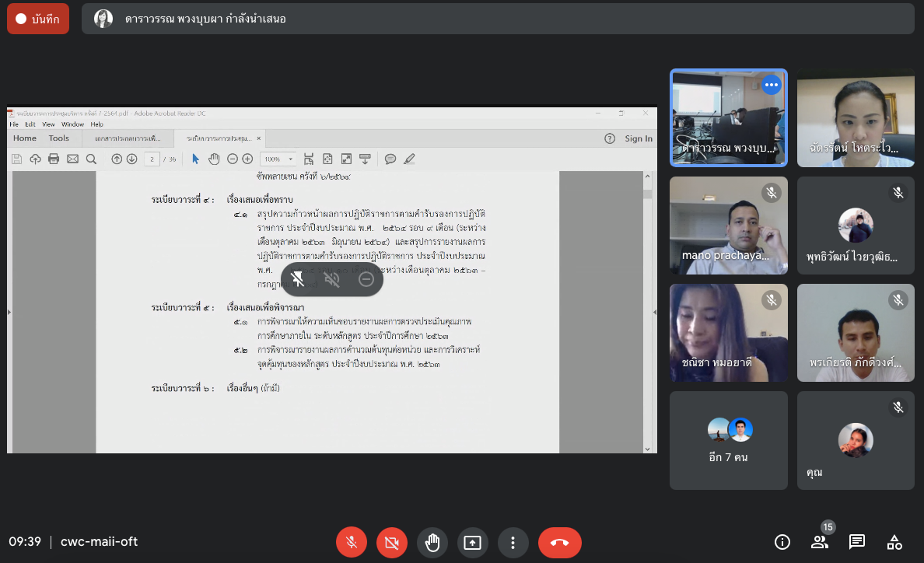Unpin the presentation using the pin icon
This screenshot has height=563, width=924.
click(297, 279)
